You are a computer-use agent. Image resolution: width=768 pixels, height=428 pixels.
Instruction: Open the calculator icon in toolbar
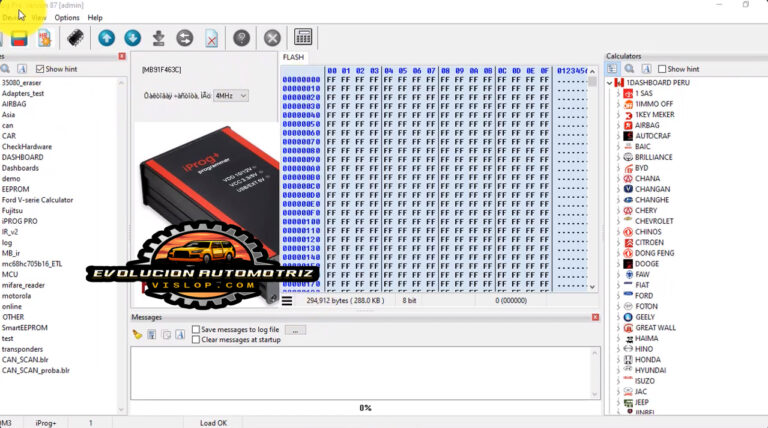303,38
